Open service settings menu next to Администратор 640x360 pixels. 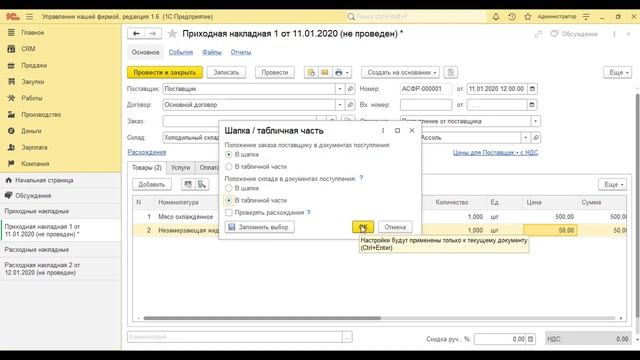[x=586, y=17]
